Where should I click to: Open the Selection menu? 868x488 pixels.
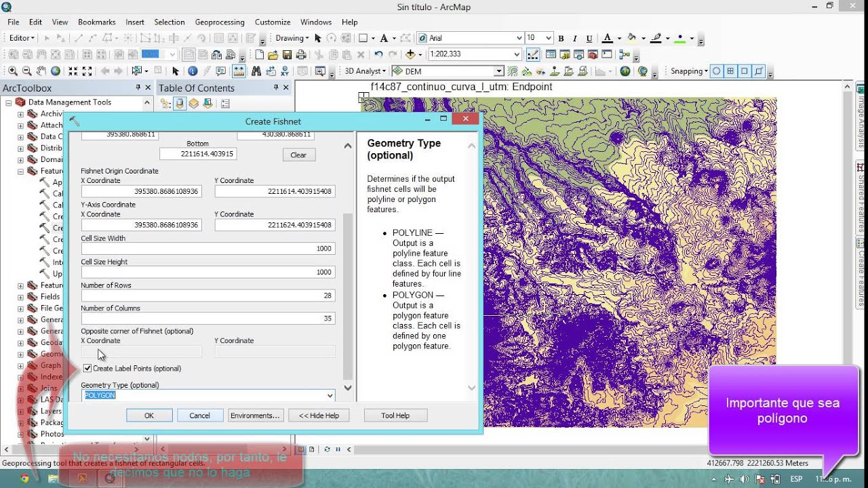[169, 22]
